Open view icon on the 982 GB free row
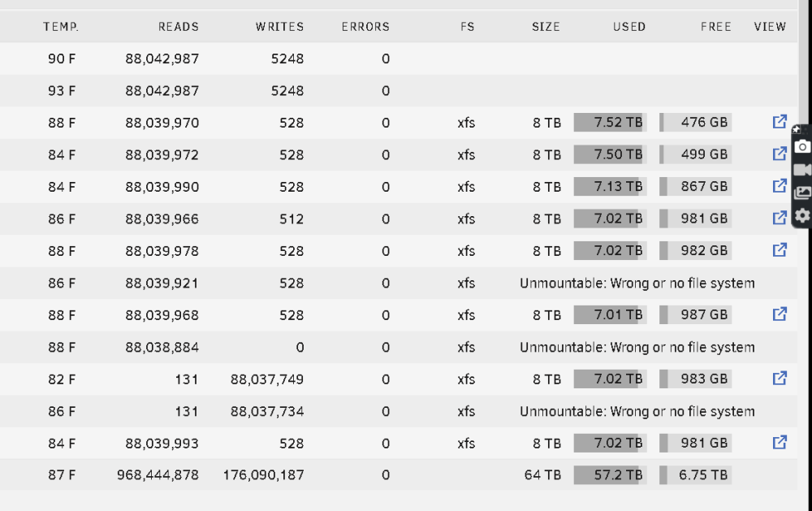812x511 pixels. pos(780,250)
